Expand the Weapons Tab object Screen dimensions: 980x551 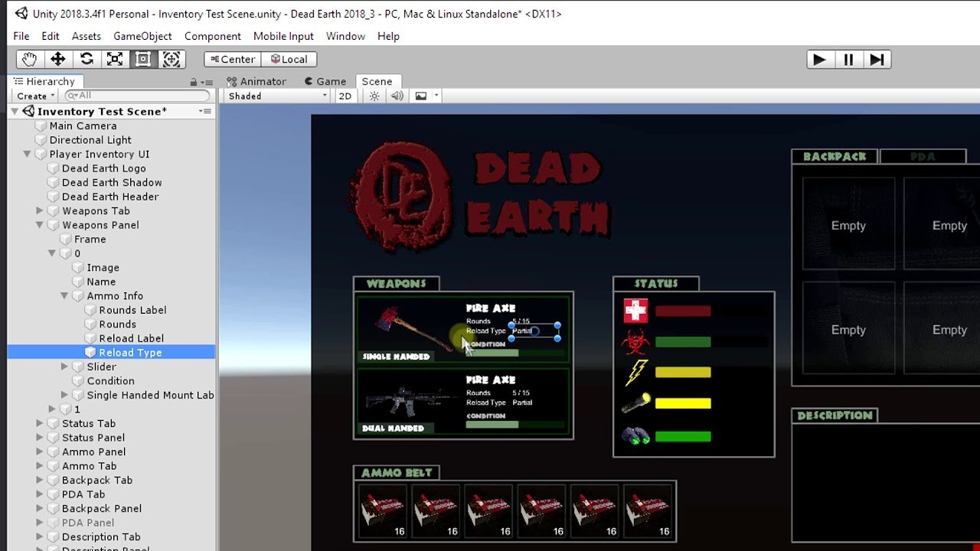(40, 210)
